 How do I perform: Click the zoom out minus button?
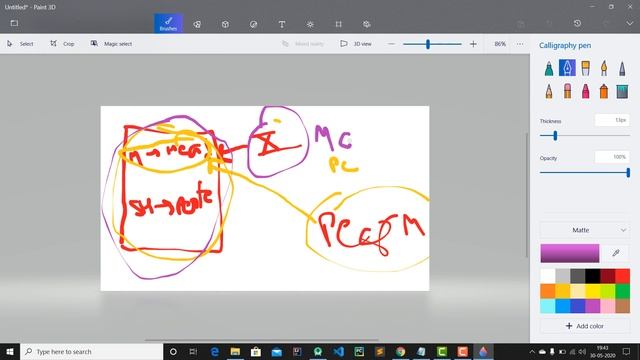(x=391, y=44)
